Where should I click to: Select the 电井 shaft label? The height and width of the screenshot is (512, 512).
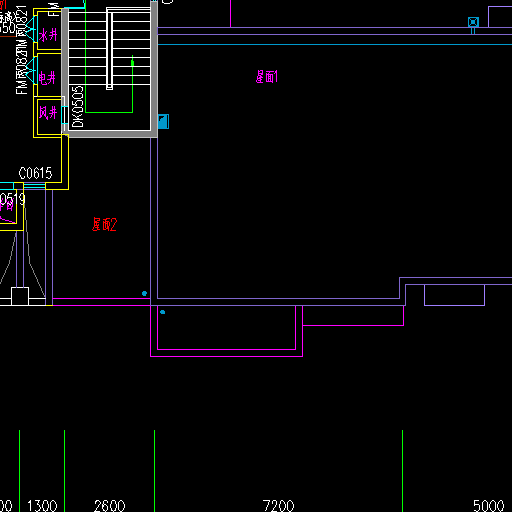click(47, 78)
